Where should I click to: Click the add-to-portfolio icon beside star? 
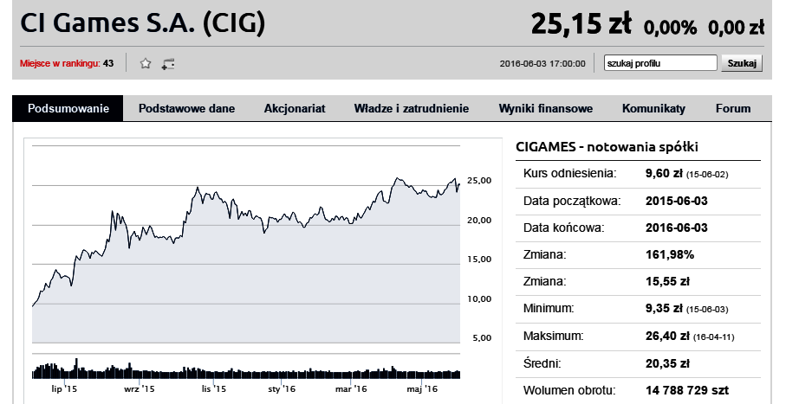pyautogui.click(x=168, y=64)
